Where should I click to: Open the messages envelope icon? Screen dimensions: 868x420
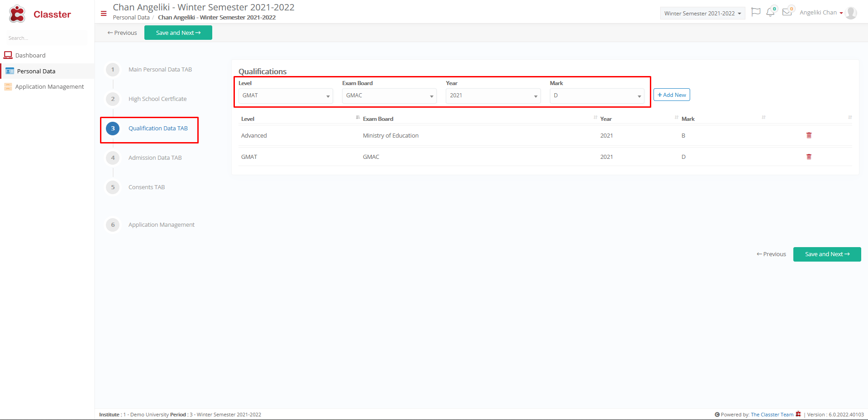pos(787,12)
